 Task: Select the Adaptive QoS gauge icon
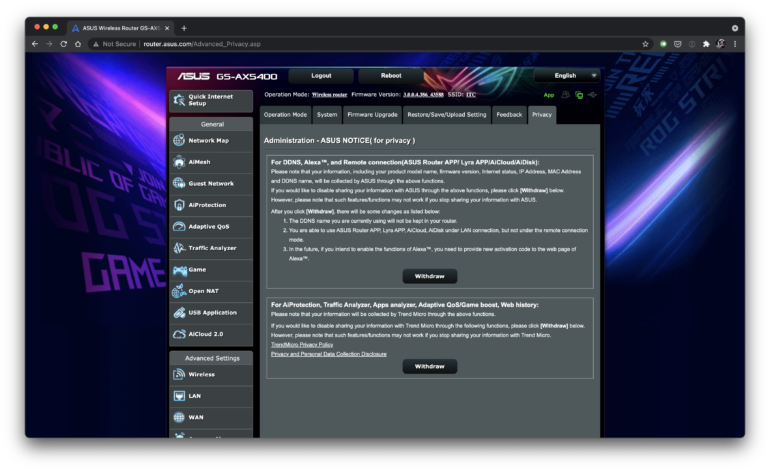179,226
